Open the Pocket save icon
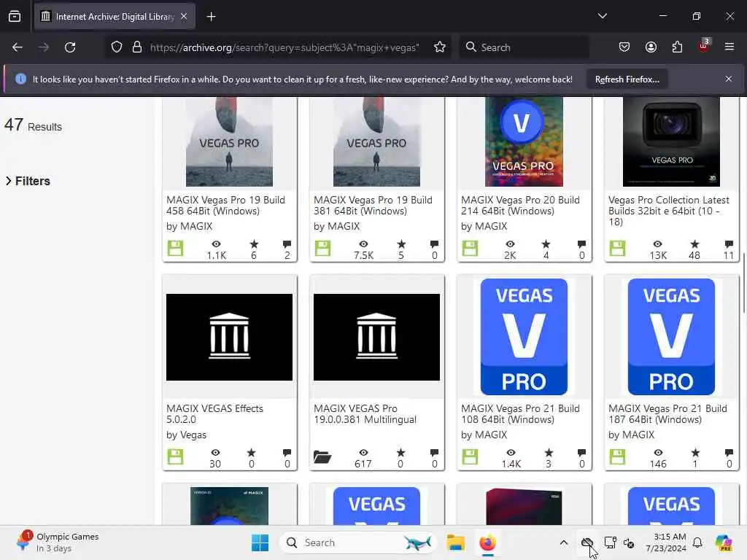The width and height of the screenshot is (747, 560). [624, 47]
